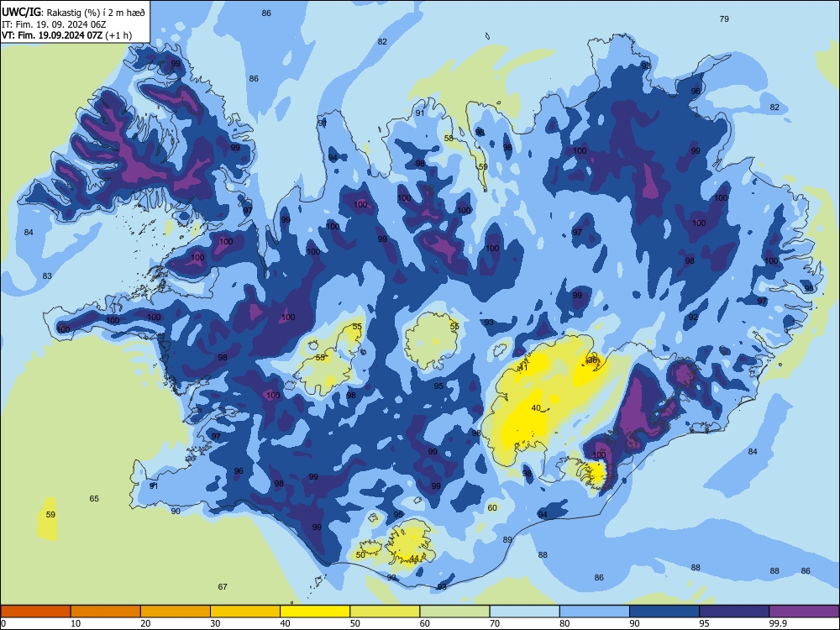Screen dimensions: 840x630
Task: Click the orange 10–20 legend swatch
Action: click(x=106, y=612)
